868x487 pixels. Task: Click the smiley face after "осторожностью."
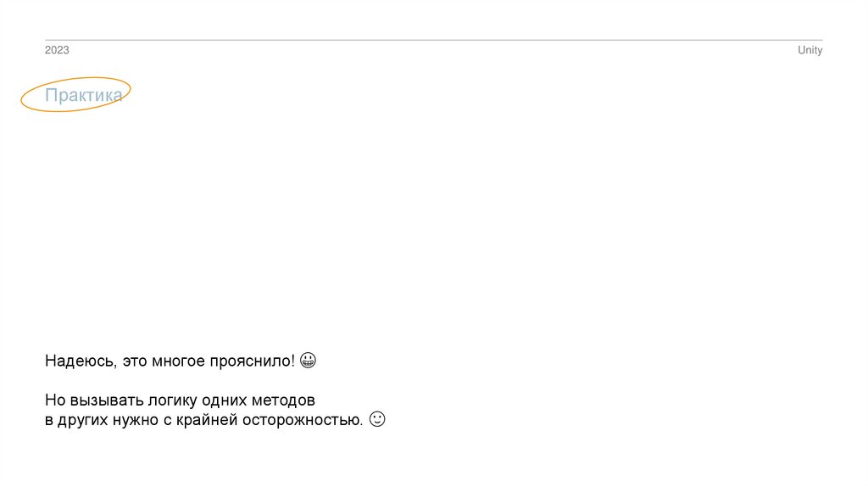(378, 419)
